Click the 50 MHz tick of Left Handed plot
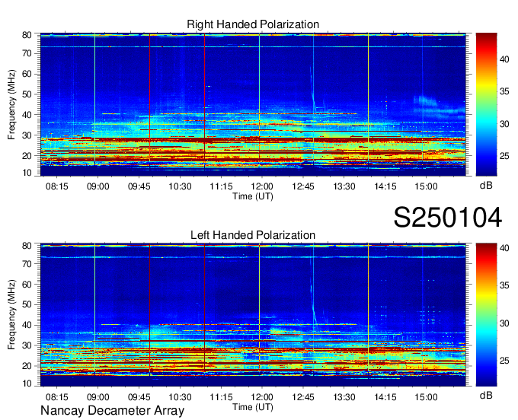The image size is (518, 420). [27, 304]
